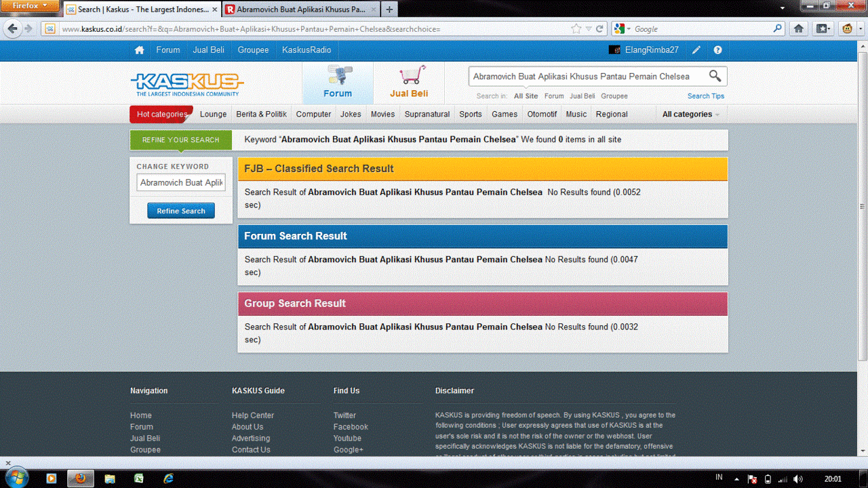Open Internet Explorer icon in taskbar
868x488 pixels.
168,479
